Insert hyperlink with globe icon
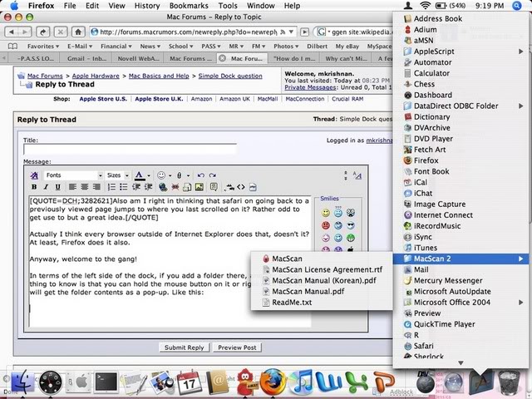The width and height of the screenshot is (532, 399). (x=163, y=187)
